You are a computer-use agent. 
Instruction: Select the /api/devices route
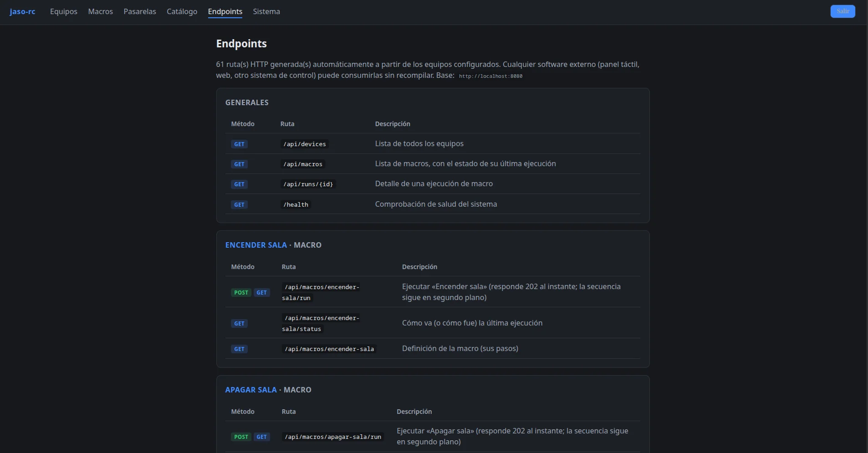[305, 144]
